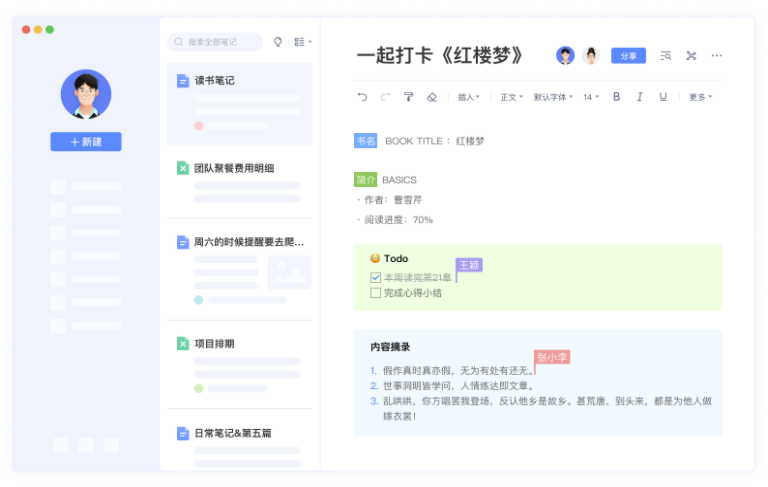Click the blue 书名 tag
Viewport: 768px width, 487px height.
point(365,141)
